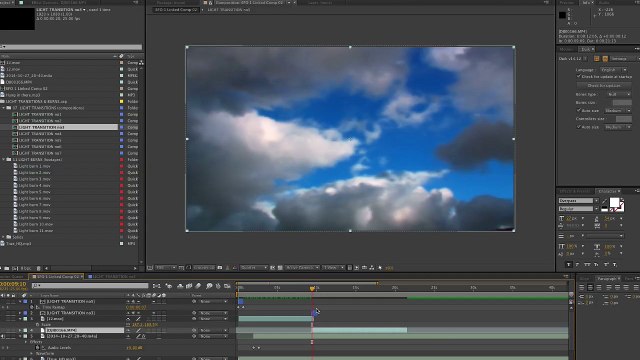The width and height of the screenshot is (640, 360).
Task: Apply Faux Bold in Character panel
Action: point(569,264)
